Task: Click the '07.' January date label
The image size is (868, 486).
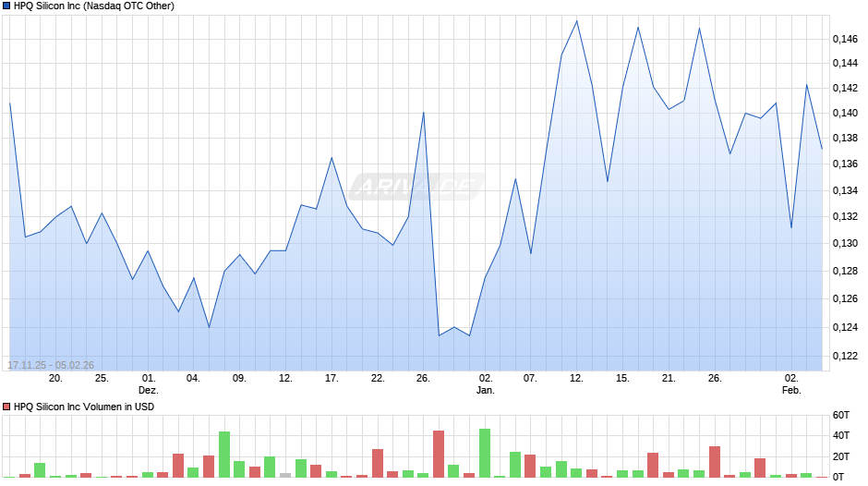Action: coord(530,379)
